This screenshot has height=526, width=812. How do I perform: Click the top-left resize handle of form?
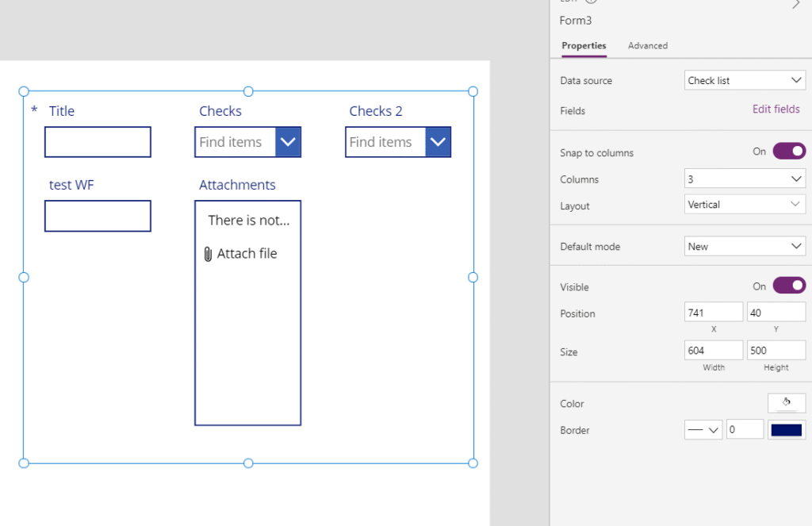(x=24, y=92)
